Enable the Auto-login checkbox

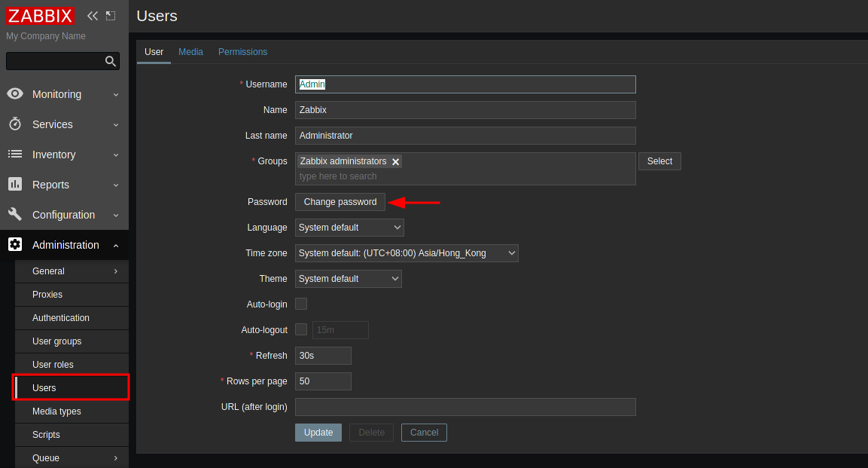point(301,304)
